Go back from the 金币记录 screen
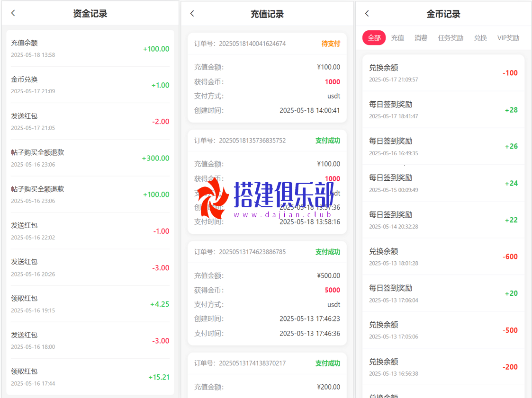Viewport: 532px width, 398px height. point(367,14)
